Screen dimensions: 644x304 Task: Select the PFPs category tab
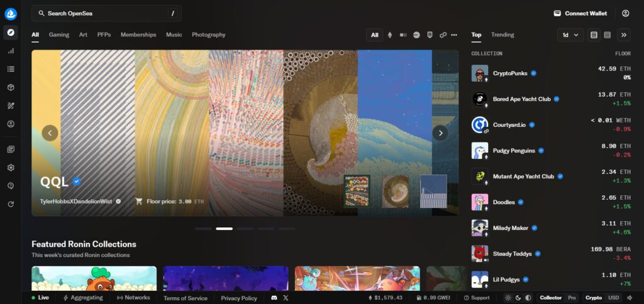104,35
